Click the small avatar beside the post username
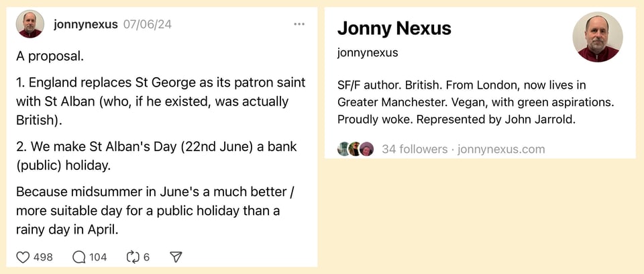The height and width of the screenshot is (274, 644). tap(30, 24)
